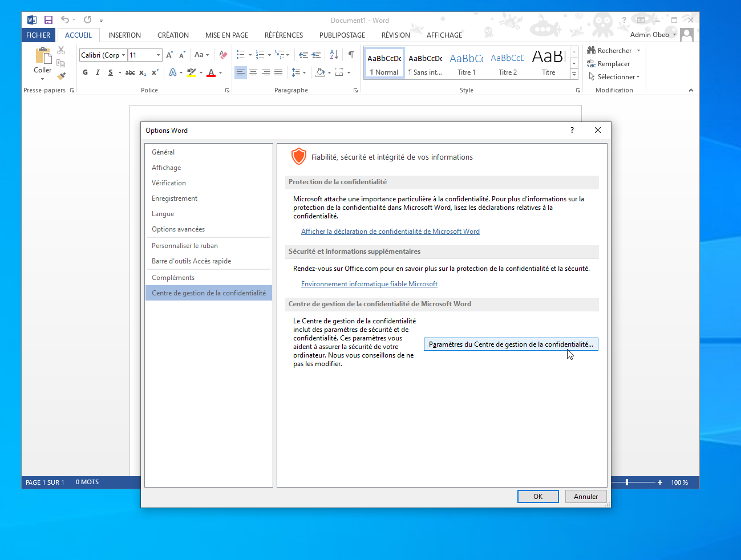Toggle italic I button

point(98,72)
